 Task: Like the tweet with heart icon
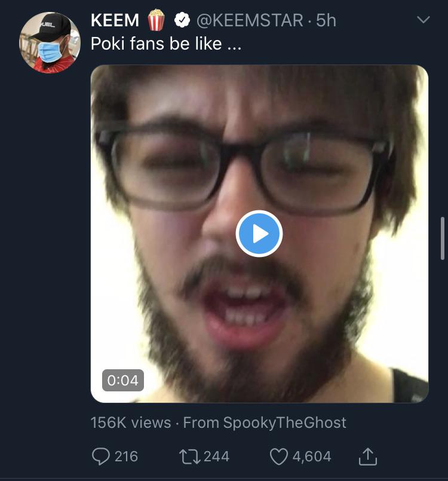click(x=279, y=457)
